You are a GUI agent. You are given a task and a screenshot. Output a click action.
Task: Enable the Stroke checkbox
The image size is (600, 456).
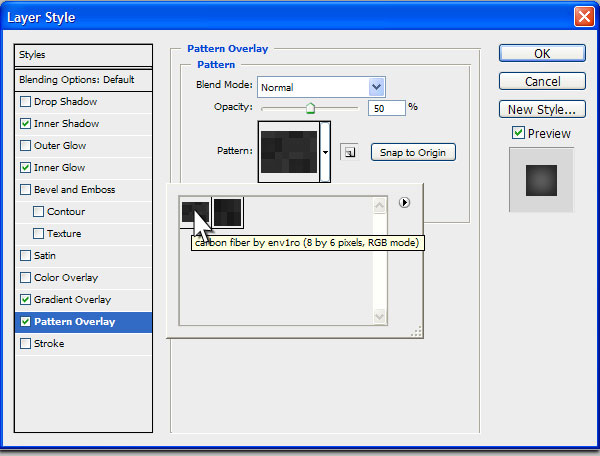click(25, 344)
